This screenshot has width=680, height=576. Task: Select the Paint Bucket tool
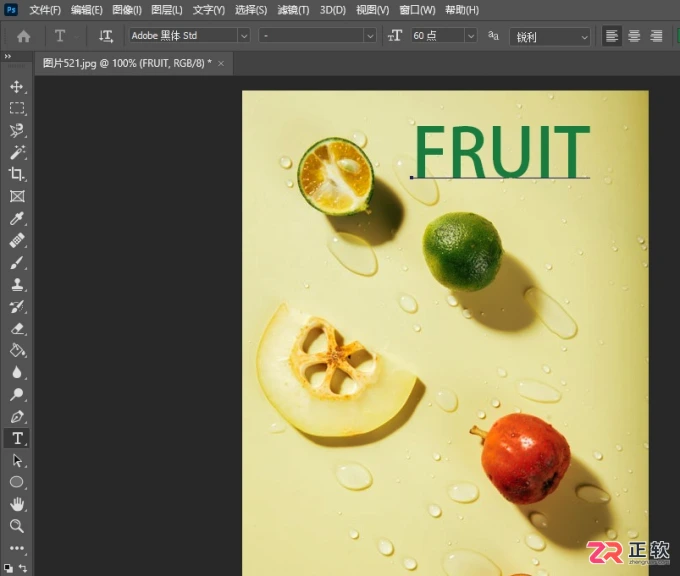click(17, 350)
